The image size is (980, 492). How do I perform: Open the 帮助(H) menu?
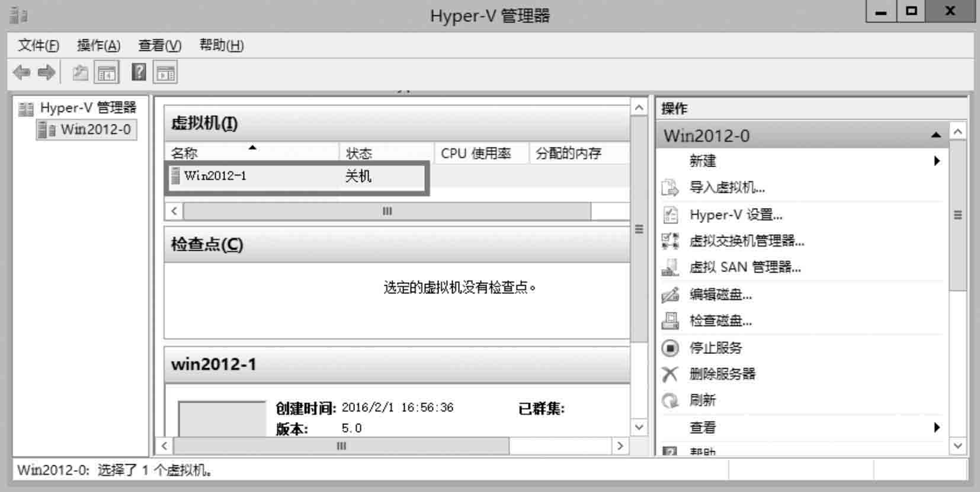coord(222,45)
